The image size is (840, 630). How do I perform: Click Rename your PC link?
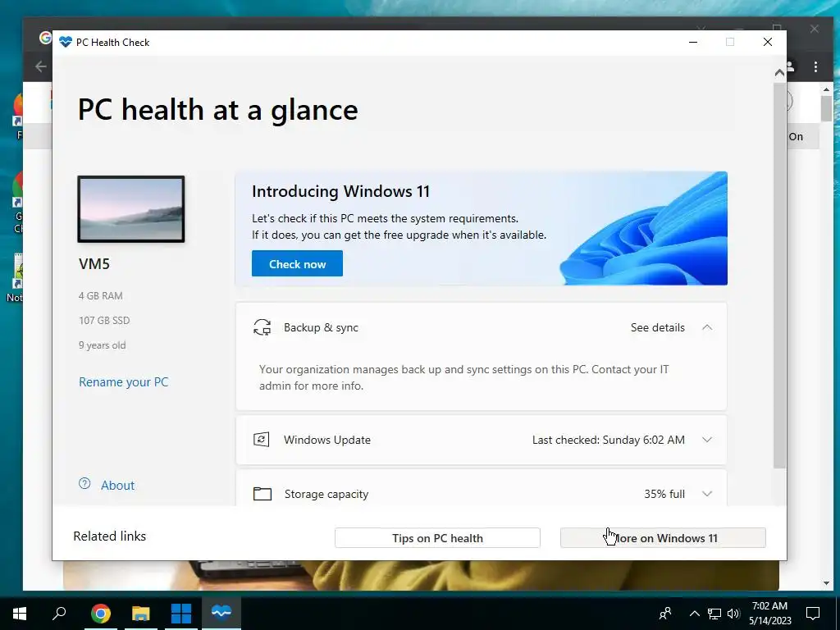pos(123,382)
